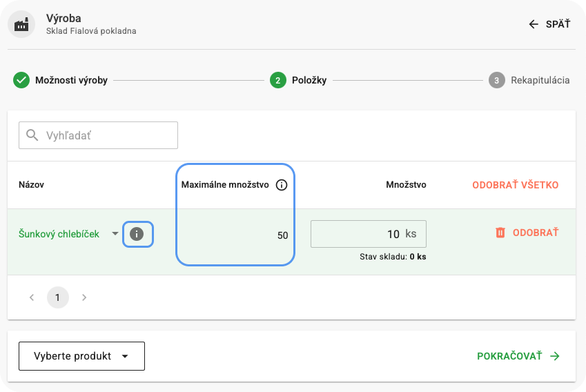
Task: Click the arrow icon beside POKRAČOVAŤ
Action: tap(555, 356)
